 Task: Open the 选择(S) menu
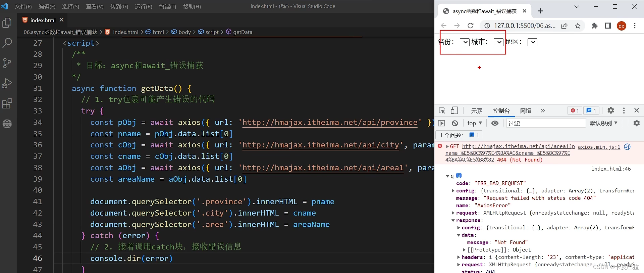coord(71,6)
